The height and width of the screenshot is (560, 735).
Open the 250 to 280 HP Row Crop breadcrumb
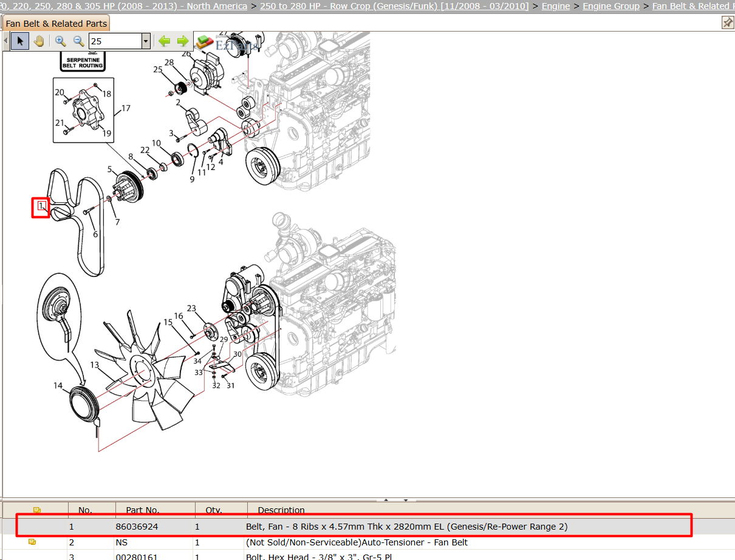pos(394,6)
